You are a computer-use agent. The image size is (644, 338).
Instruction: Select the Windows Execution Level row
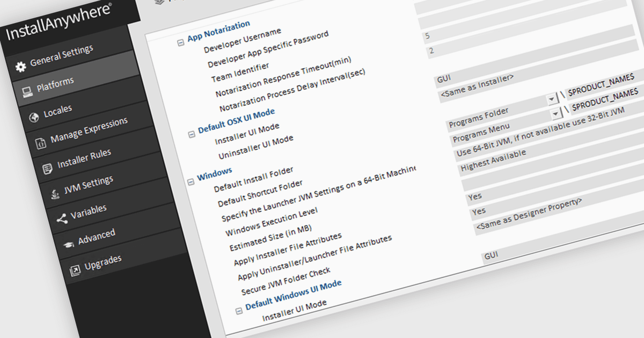tap(272, 223)
